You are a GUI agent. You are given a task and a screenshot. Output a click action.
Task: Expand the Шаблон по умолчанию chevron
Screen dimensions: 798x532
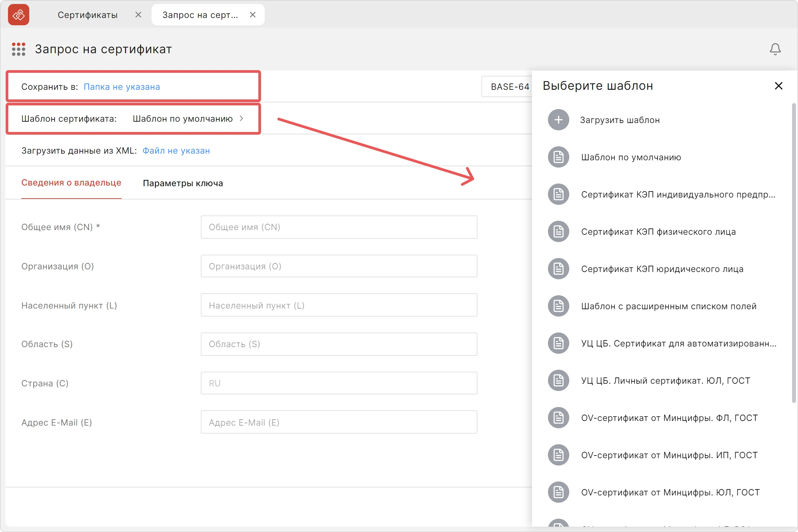[242, 118]
